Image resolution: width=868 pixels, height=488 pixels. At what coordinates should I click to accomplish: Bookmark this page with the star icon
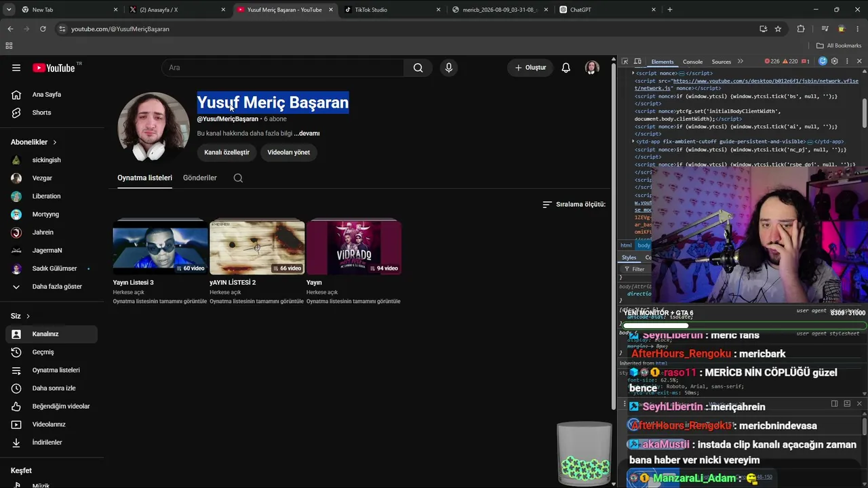click(x=778, y=29)
